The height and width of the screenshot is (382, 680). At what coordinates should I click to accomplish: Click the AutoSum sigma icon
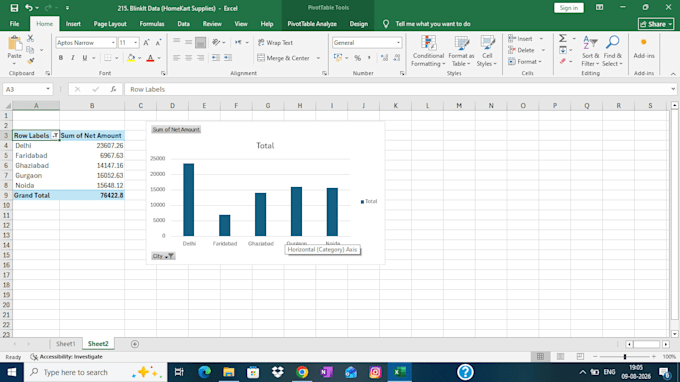[563, 39]
